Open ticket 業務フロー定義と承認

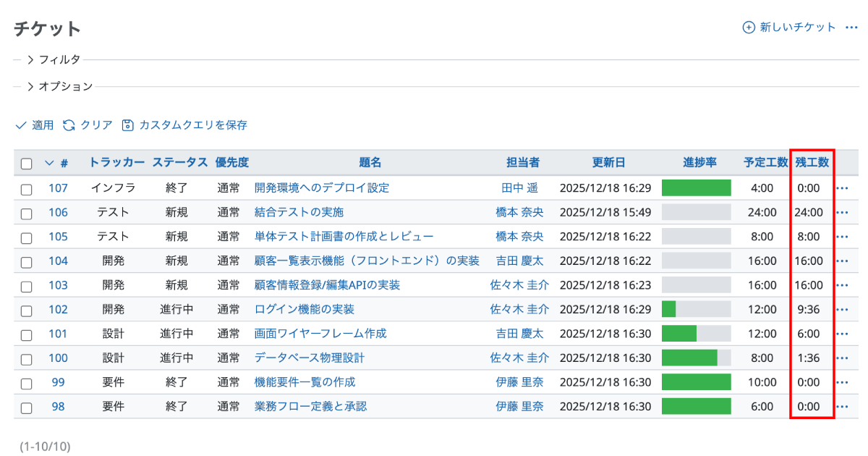tap(311, 406)
